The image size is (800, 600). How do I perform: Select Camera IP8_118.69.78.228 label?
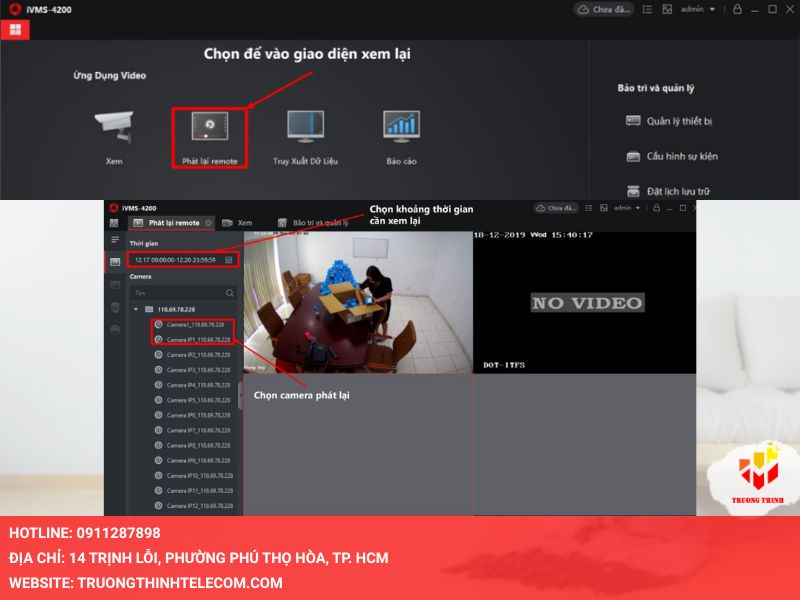(198, 445)
